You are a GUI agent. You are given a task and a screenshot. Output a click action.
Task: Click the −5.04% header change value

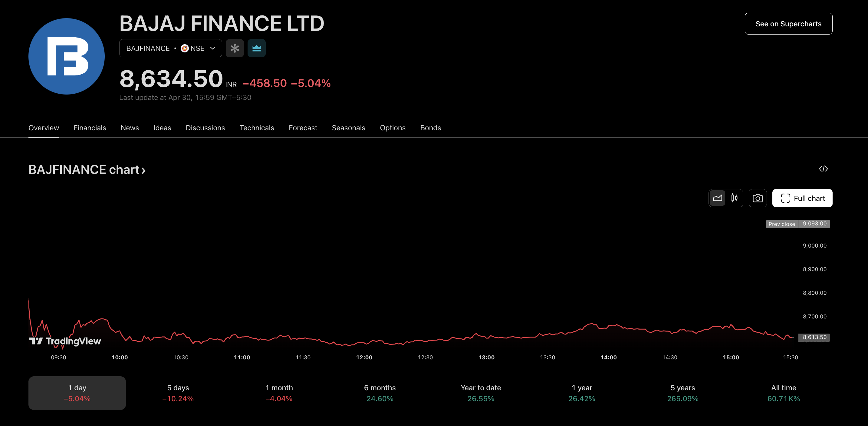click(311, 83)
